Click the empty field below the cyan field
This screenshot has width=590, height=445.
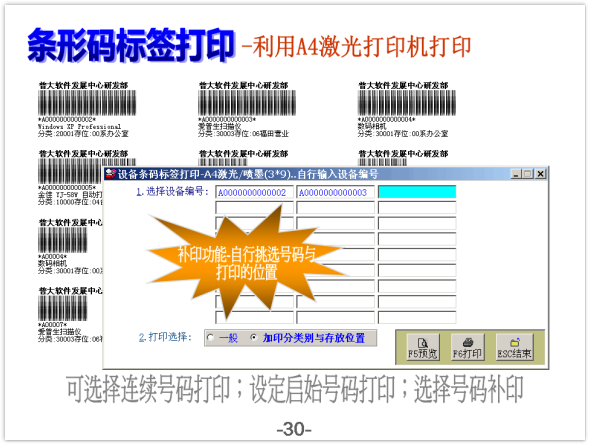click(x=417, y=208)
